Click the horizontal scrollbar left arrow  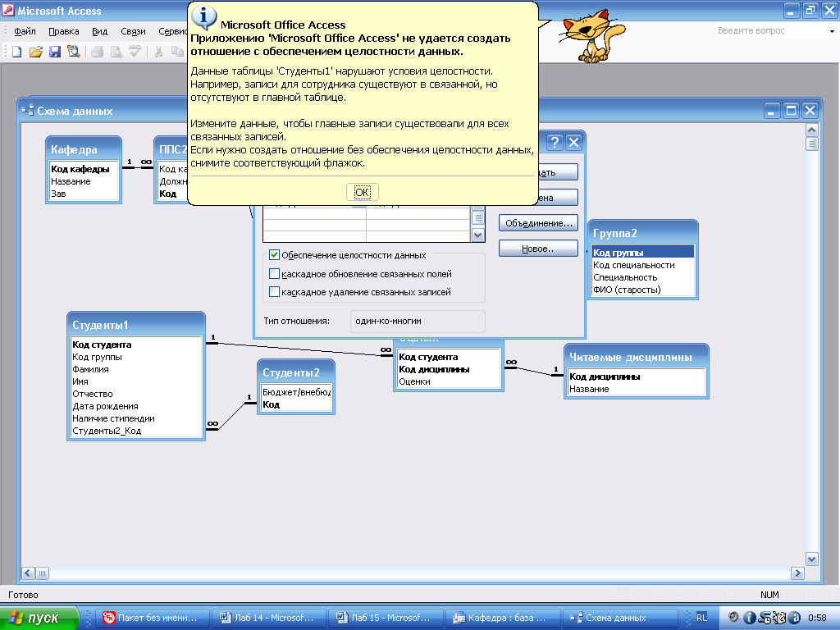point(29,573)
